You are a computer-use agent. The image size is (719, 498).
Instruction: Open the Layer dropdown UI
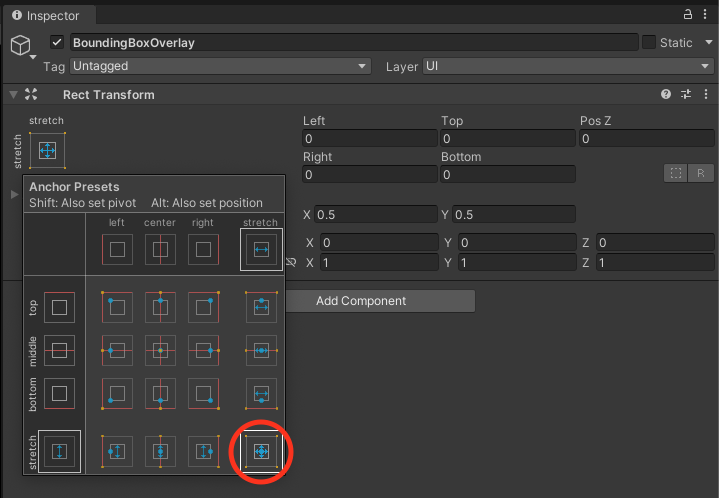coord(568,66)
